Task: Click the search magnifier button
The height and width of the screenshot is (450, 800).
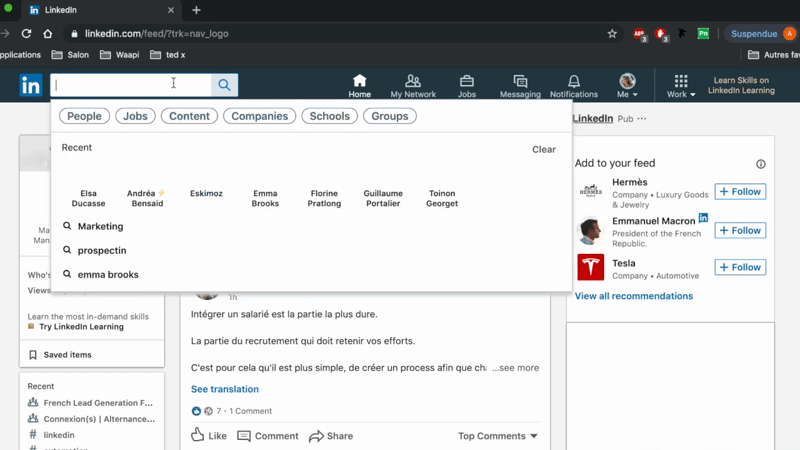Action: click(224, 85)
